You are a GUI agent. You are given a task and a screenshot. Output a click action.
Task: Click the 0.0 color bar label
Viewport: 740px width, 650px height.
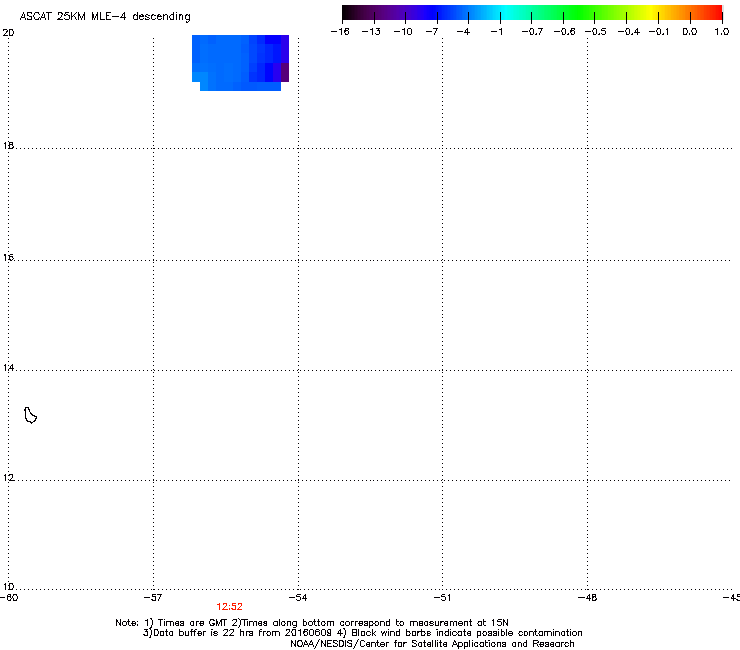point(690,32)
